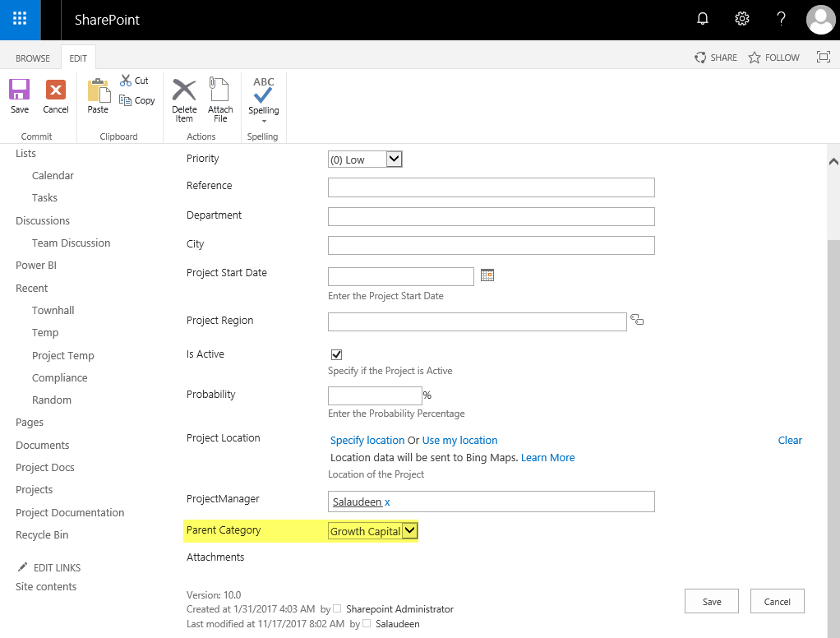This screenshot has height=638, width=840.
Task: Uncheck the Is Active checkbox
Action: [336, 354]
